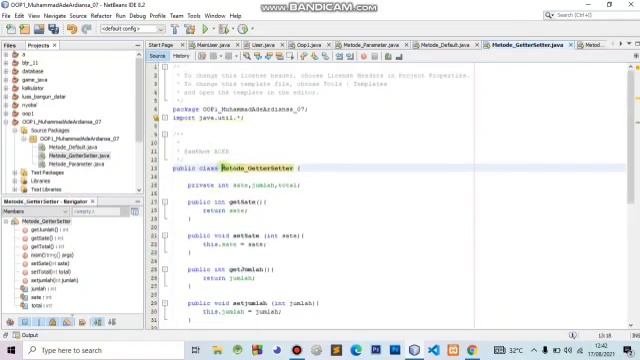640x360 pixels.
Task: Click the New Project toolbar icon
Action: pyautogui.click(x=24, y=29)
